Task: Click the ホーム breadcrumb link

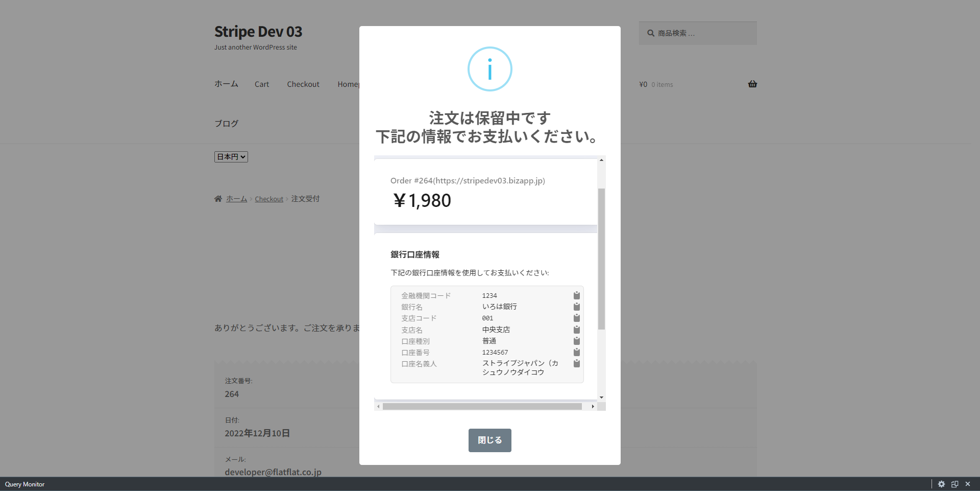Action: click(x=236, y=199)
